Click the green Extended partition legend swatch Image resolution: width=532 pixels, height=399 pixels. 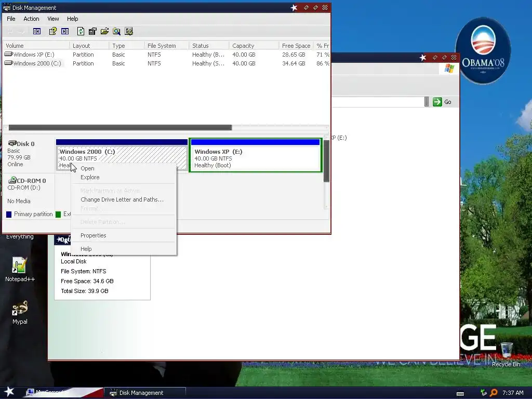point(58,214)
